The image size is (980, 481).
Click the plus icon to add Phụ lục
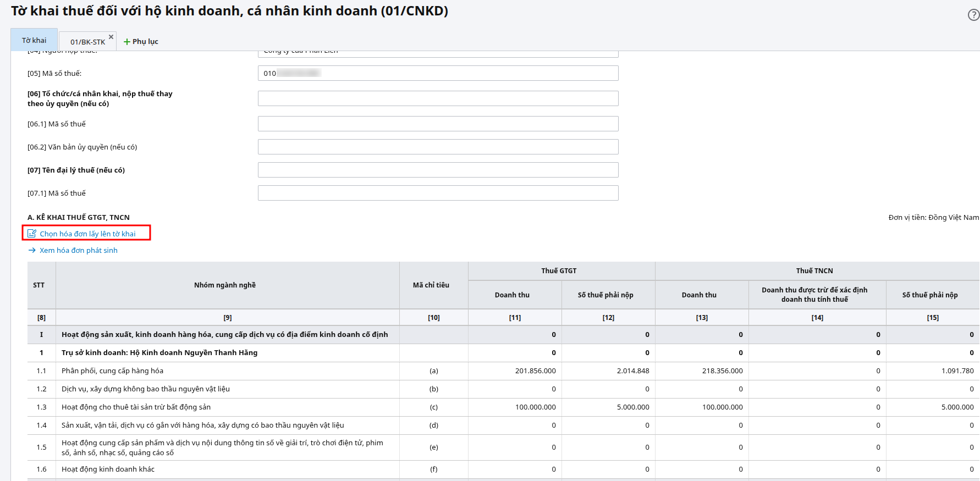click(127, 42)
